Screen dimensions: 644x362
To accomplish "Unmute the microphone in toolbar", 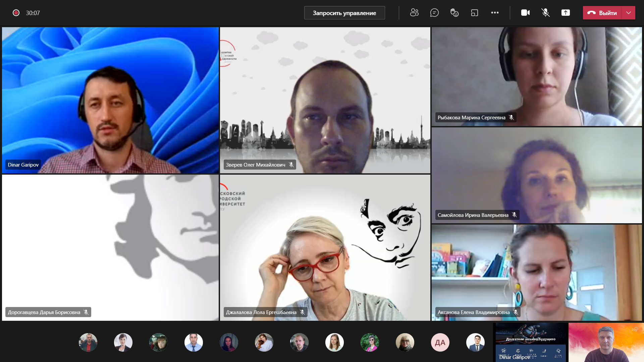I will (545, 13).
